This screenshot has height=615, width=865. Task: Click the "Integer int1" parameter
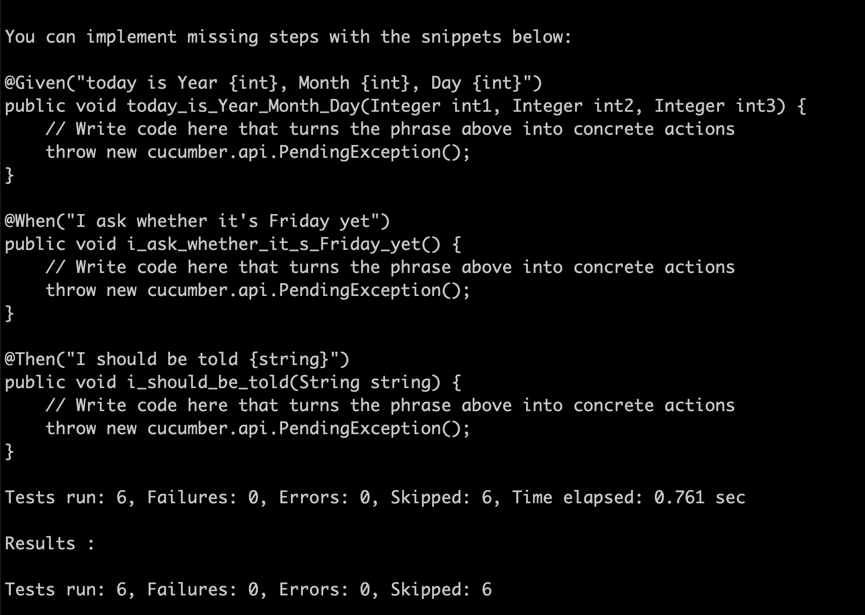(432, 106)
